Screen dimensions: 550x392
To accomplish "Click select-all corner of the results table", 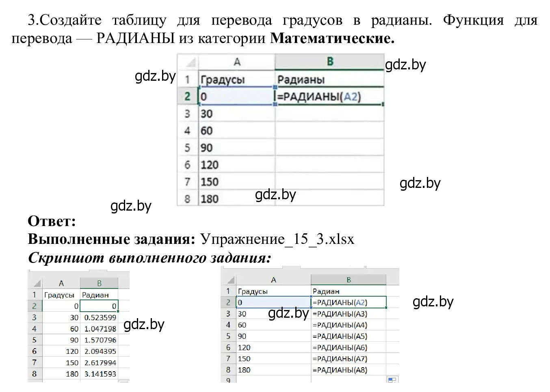I will [35, 283].
